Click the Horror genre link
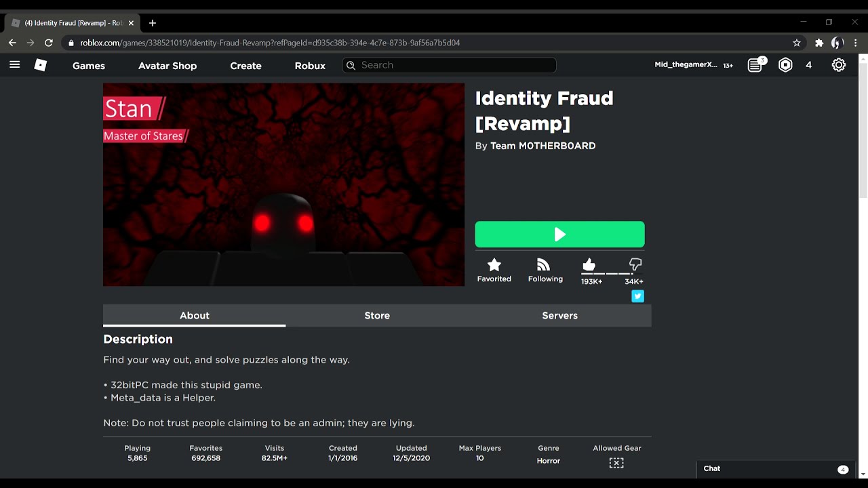The height and width of the screenshot is (488, 868). click(549, 461)
